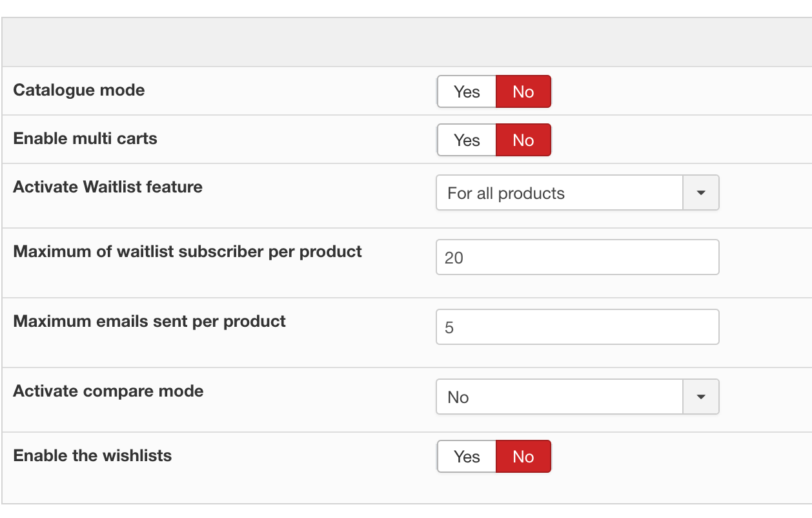Click 'Maximum of waitlist subscriber per product' label
Screen dimensions: 812x518
187,251
